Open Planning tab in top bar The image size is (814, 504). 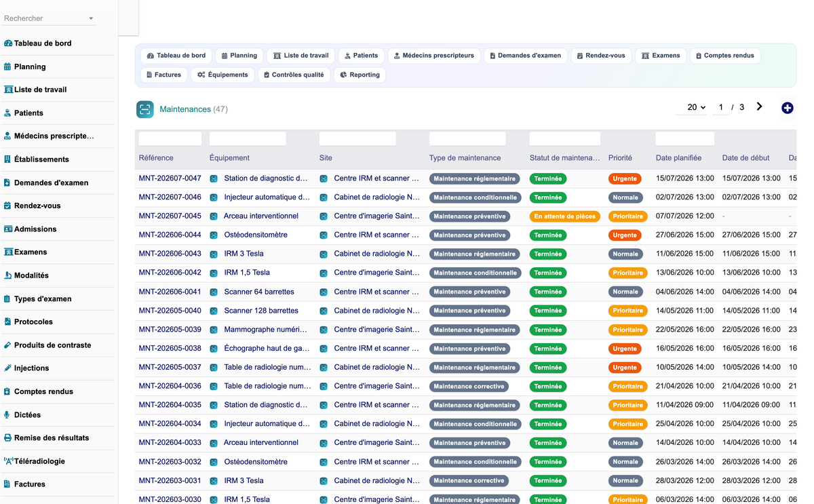239,56
